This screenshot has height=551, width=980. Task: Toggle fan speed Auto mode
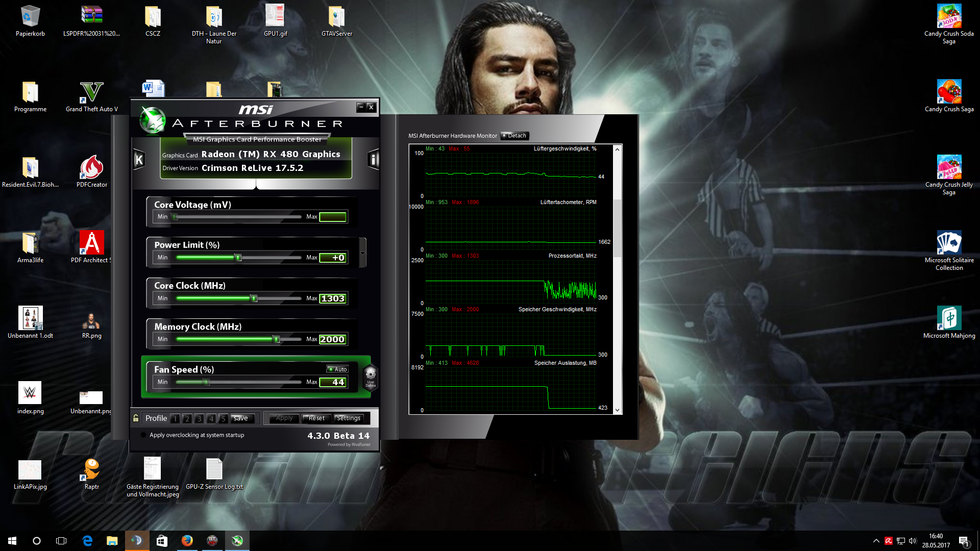click(337, 369)
